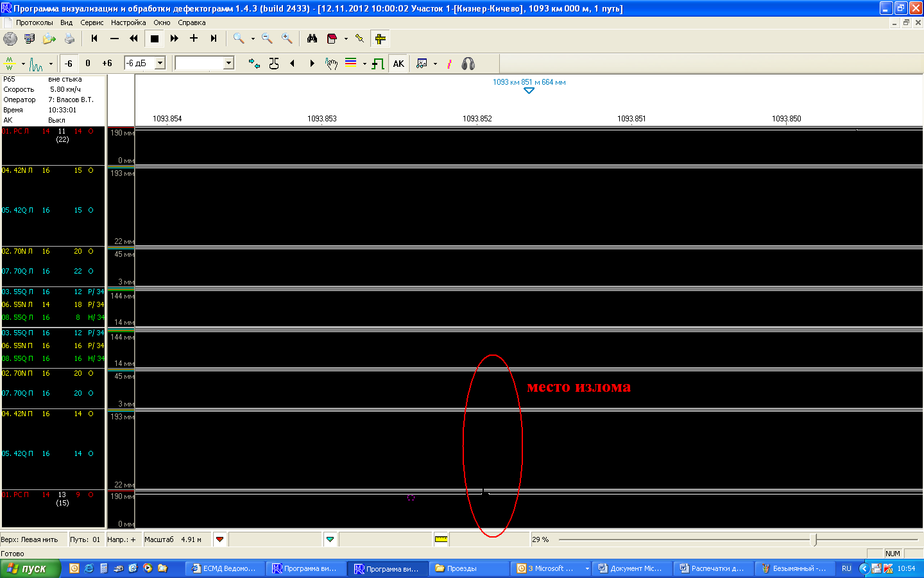This screenshot has height=578, width=924.
Task: Open the Протоколы menu
Action: 35,22
